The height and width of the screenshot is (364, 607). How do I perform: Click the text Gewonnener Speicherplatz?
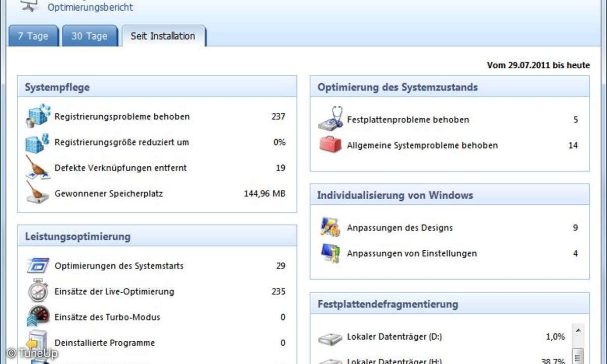(x=109, y=193)
